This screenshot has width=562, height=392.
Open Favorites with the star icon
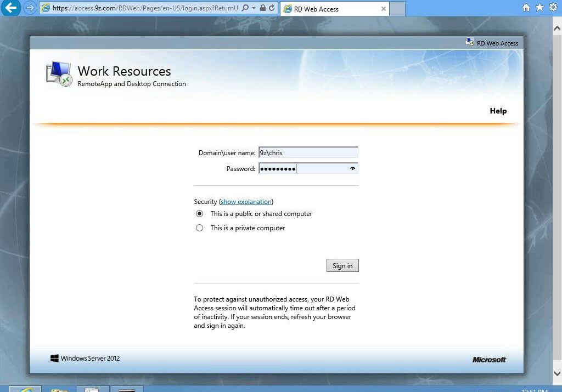coord(539,8)
